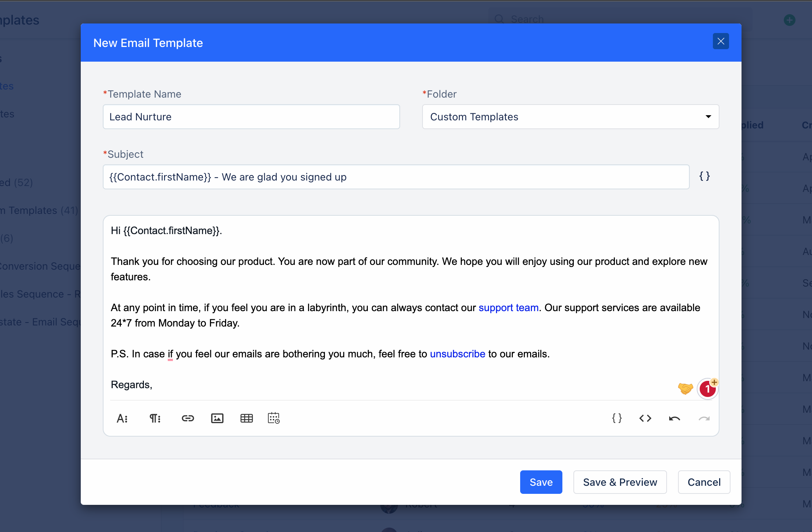Image resolution: width=812 pixels, height=532 pixels.
Task: Click the green add button in background page
Action: [x=790, y=20]
